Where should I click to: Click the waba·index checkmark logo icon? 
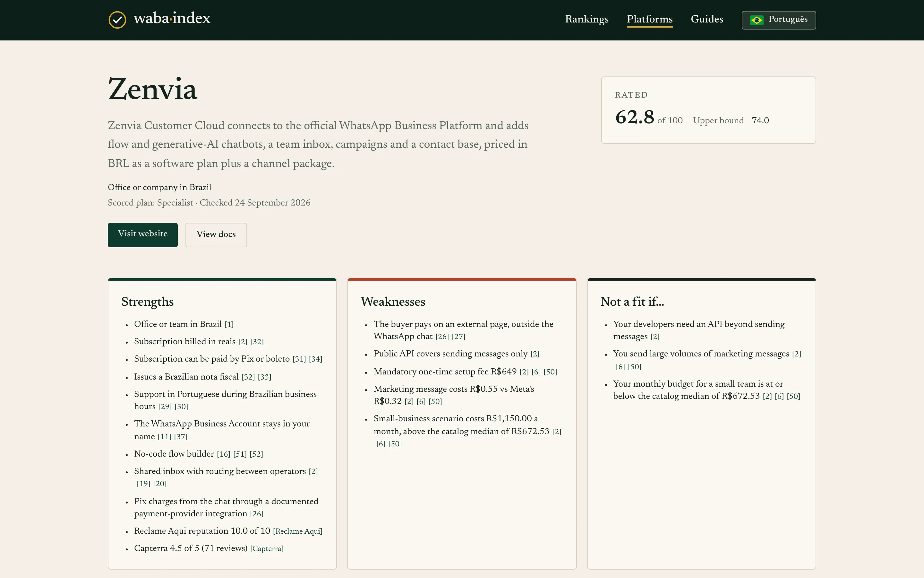(x=117, y=20)
